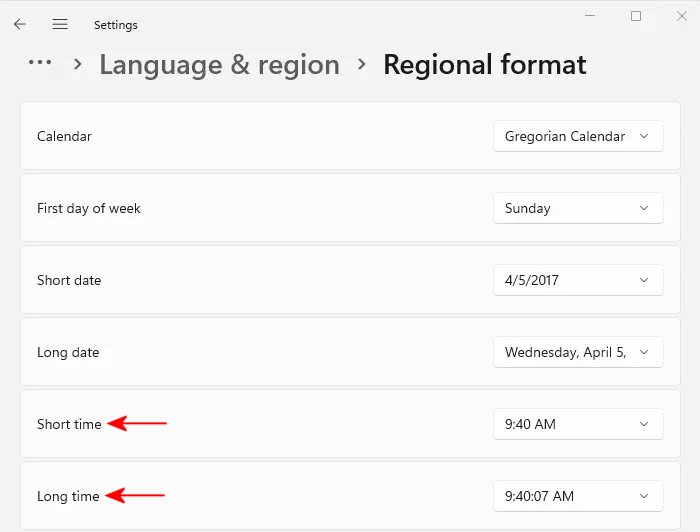Maximize the Settings window
This screenshot has width=700, height=532.
tap(636, 16)
